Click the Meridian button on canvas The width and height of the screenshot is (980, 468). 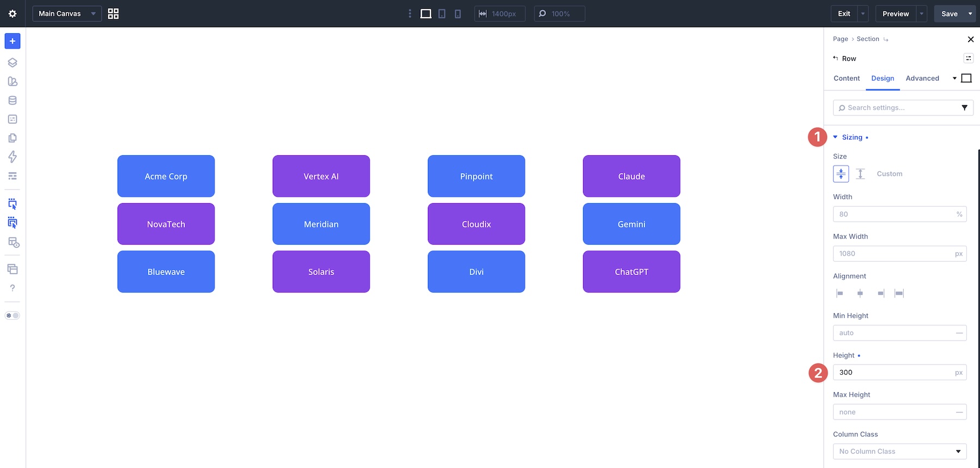coord(321,224)
